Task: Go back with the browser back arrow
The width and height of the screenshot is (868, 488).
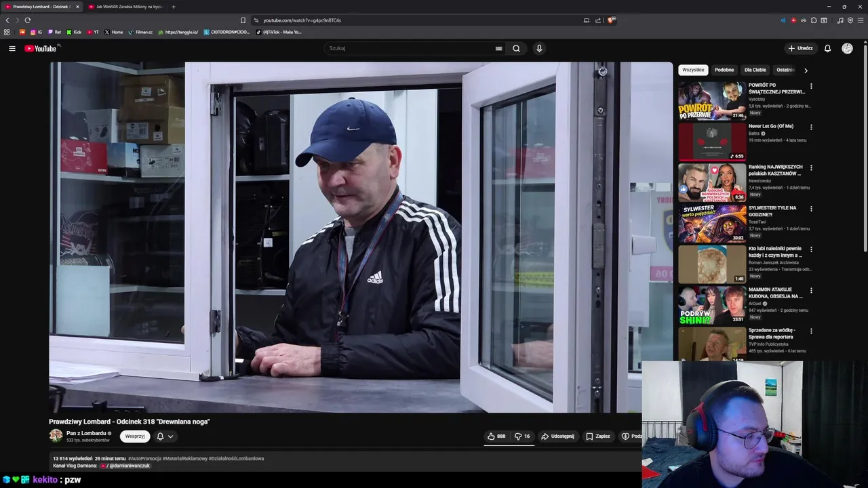Action: tap(7, 20)
